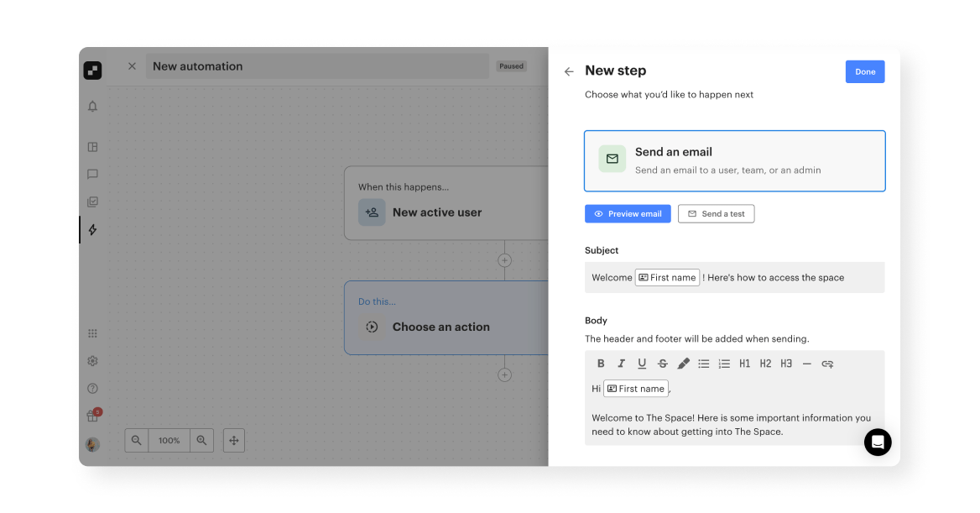Click the Done button
This screenshot has height=513, width=980.
[865, 71]
